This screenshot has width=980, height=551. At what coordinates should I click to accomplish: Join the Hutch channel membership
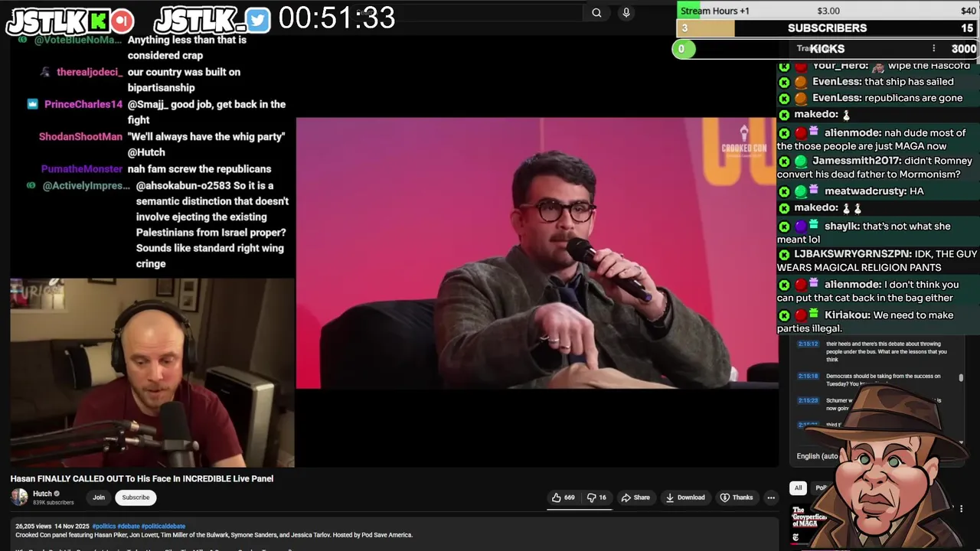(x=99, y=497)
